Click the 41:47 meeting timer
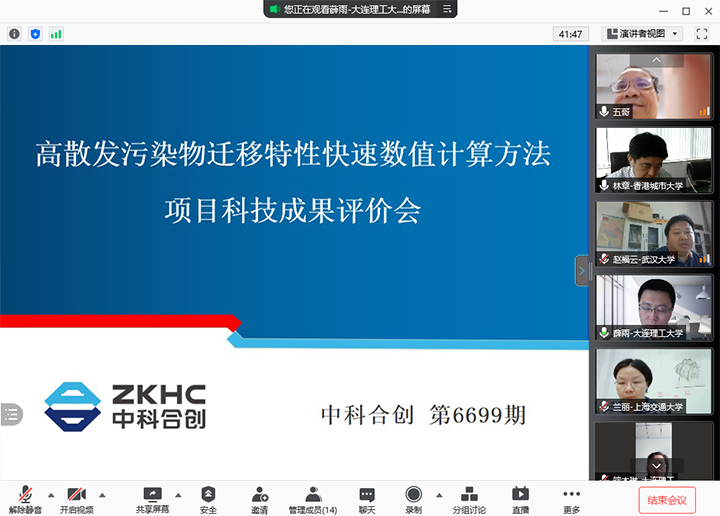720x516 pixels. (570, 34)
